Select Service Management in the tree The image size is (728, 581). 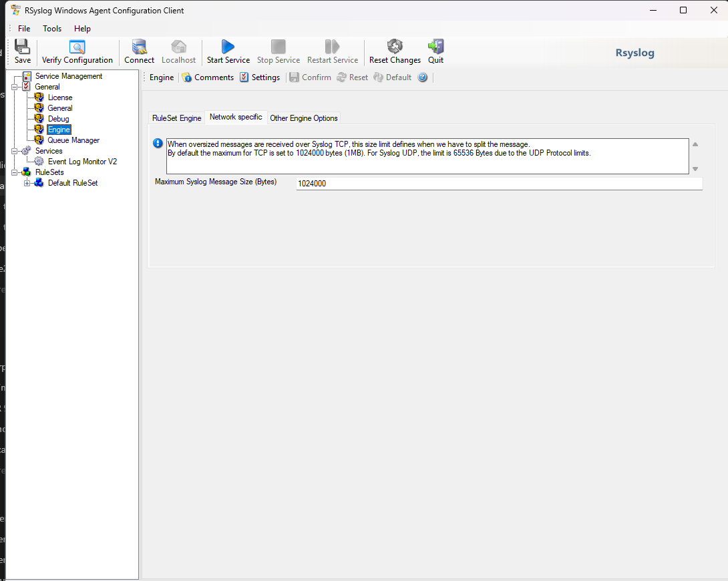tap(69, 76)
